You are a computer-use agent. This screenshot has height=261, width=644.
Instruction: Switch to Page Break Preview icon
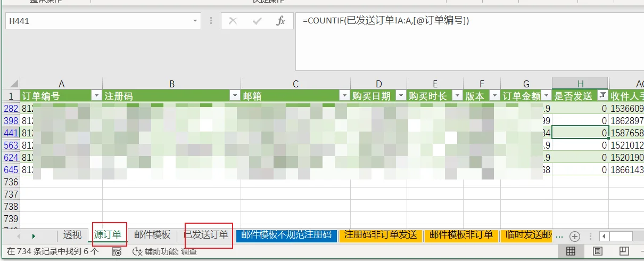(624, 251)
